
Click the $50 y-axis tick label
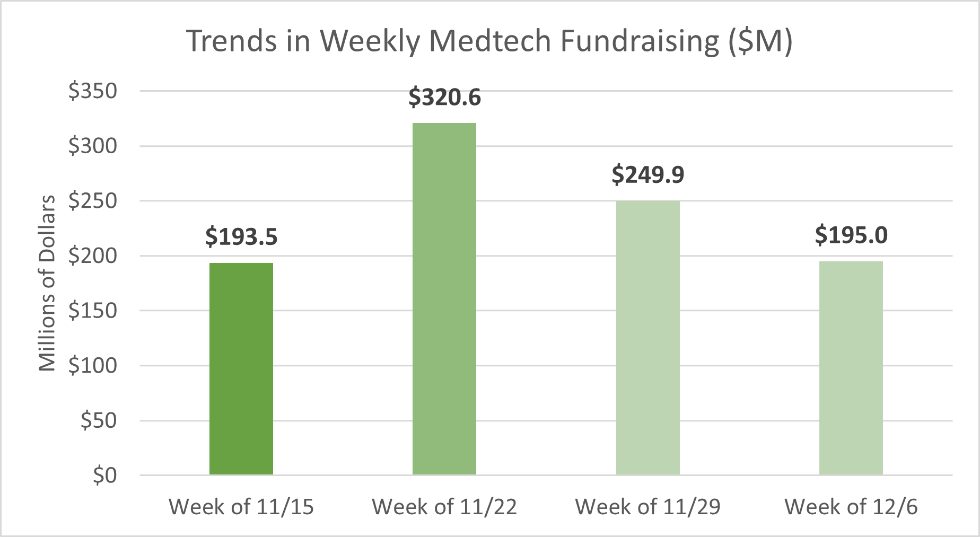coord(99,420)
